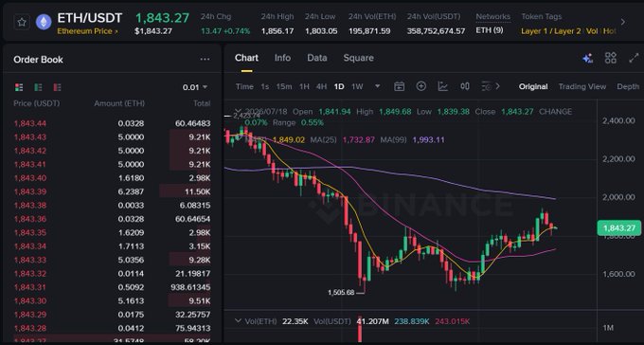Open the 0.01 price precision dropdown
Screen dimensions: 644x345
click(x=195, y=87)
